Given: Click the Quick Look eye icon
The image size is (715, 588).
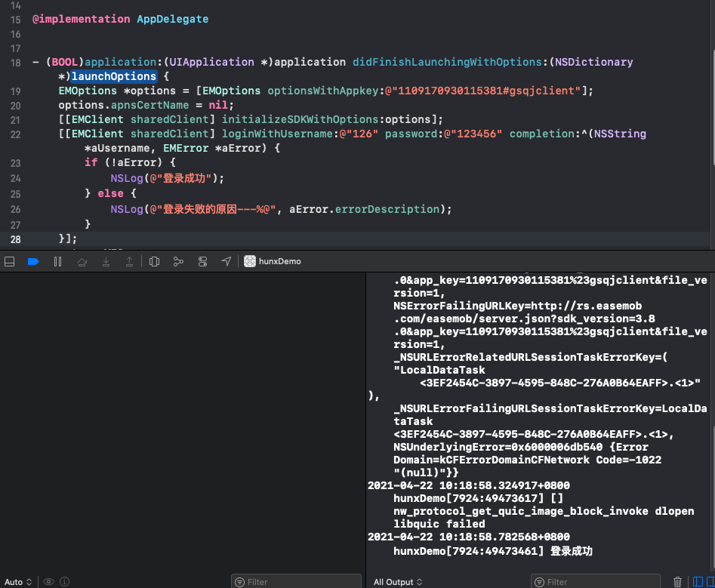Looking at the screenshot, I should click(x=49, y=582).
